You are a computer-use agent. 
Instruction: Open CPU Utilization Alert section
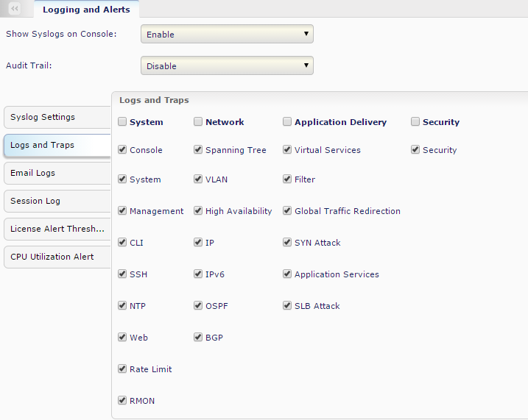coord(57,257)
